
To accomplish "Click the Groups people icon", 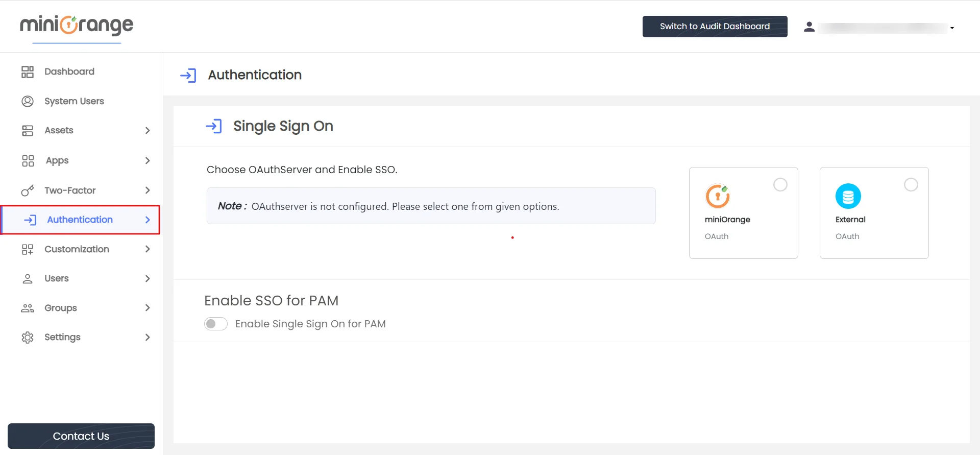I will pos(28,308).
